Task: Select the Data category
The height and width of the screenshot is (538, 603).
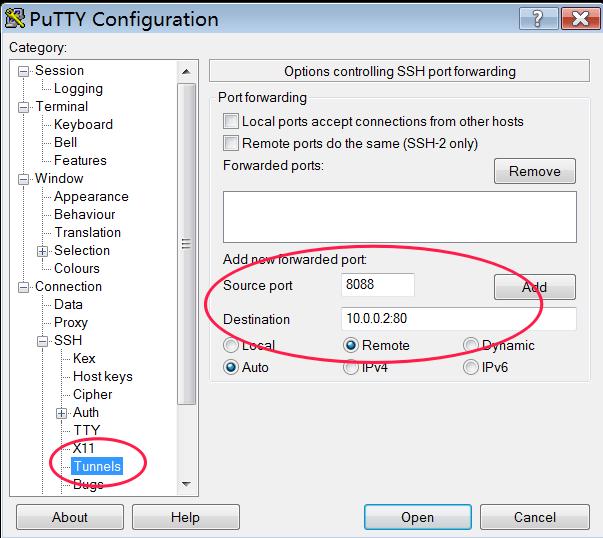Action: coord(68,305)
